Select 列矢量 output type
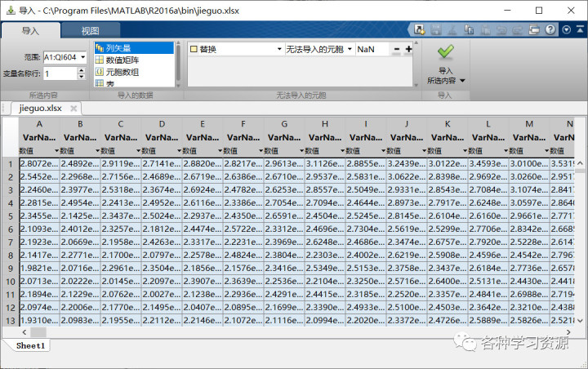This screenshot has width=588, height=369. tap(134, 48)
